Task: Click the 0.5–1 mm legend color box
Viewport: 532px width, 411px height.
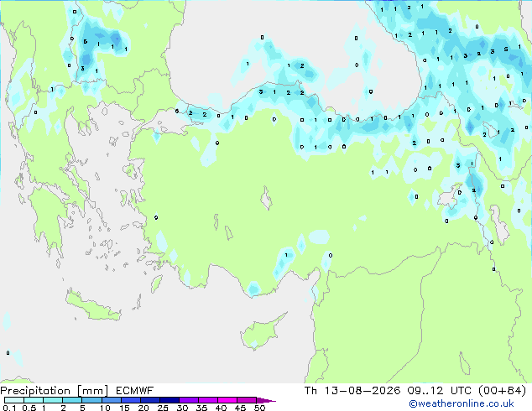Action: (x=34, y=400)
